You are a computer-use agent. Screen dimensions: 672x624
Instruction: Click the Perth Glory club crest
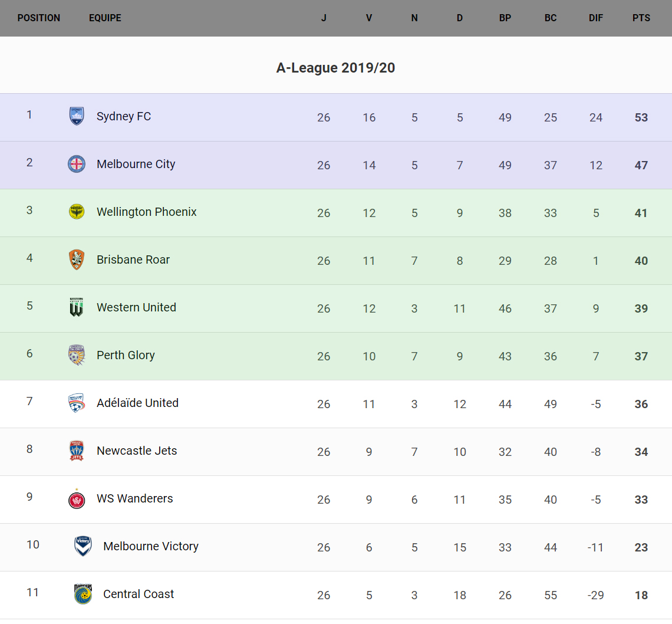tap(77, 355)
